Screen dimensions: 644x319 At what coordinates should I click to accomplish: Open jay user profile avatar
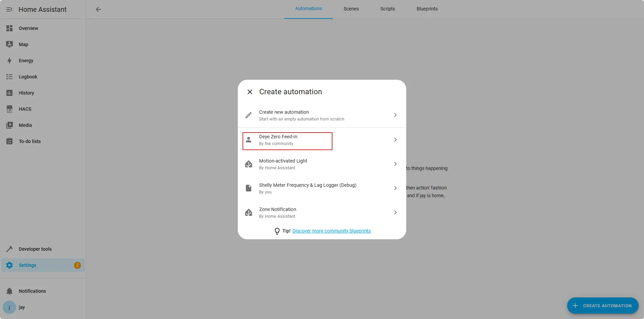(9, 307)
